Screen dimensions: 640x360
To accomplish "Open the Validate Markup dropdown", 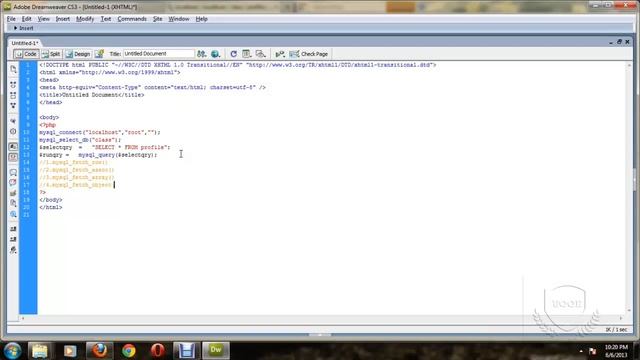I will (x=280, y=54).
